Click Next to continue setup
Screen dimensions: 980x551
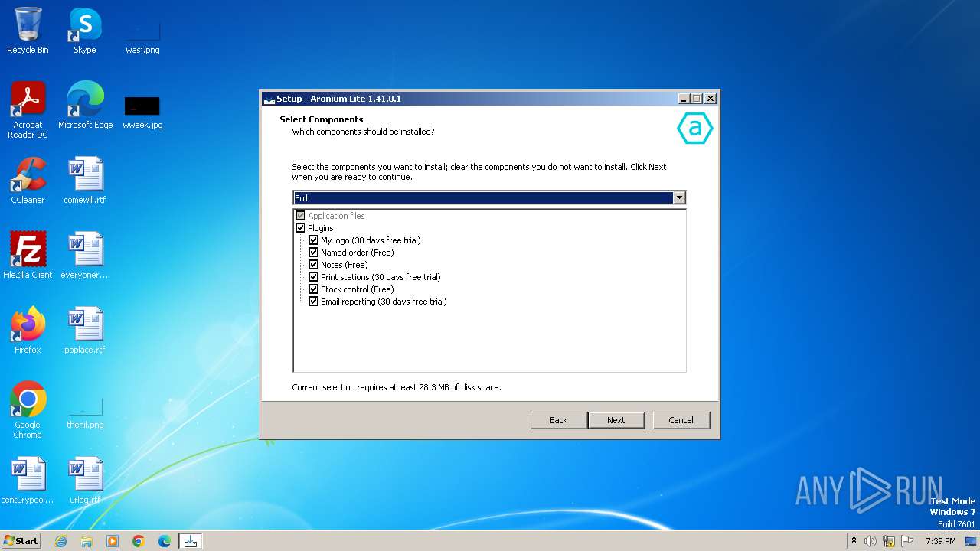coord(616,420)
